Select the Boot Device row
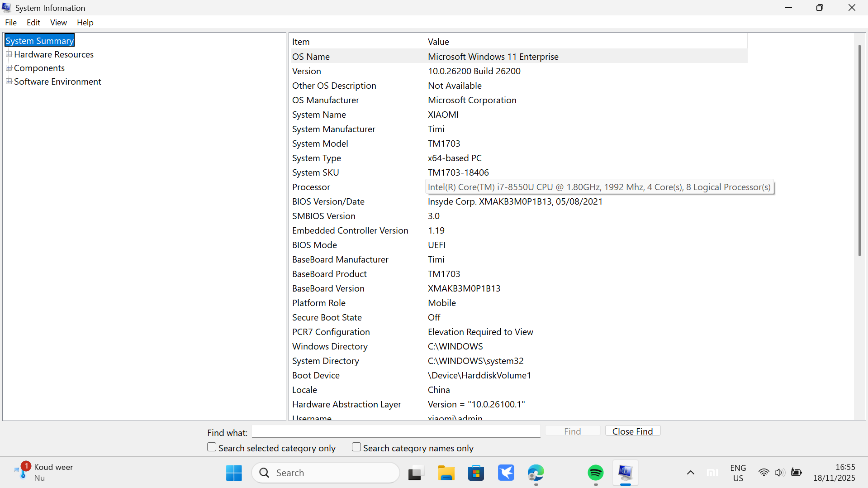Viewport: 868px width, 488px height. click(x=518, y=375)
